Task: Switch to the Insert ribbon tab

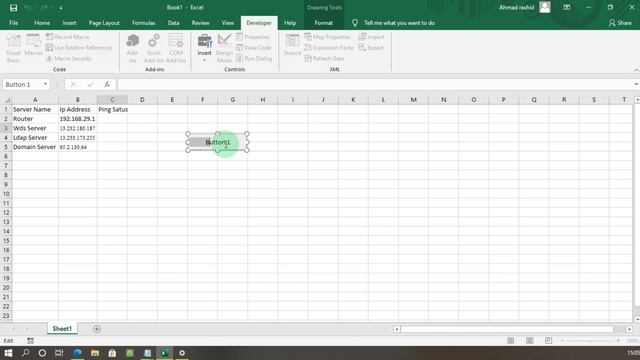Action: (69, 23)
